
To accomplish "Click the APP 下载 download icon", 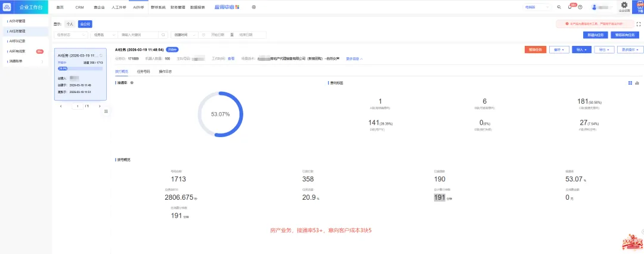I will click(639, 6).
